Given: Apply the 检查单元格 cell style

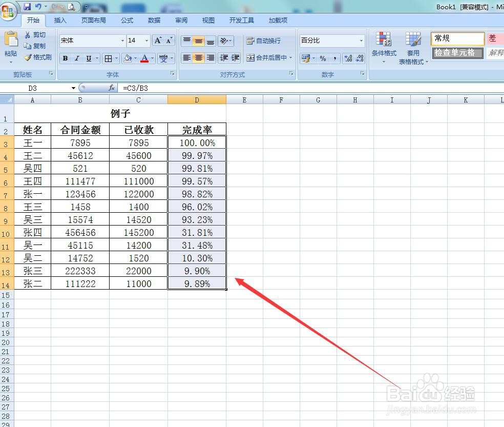Looking at the screenshot, I should coord(457,53).
